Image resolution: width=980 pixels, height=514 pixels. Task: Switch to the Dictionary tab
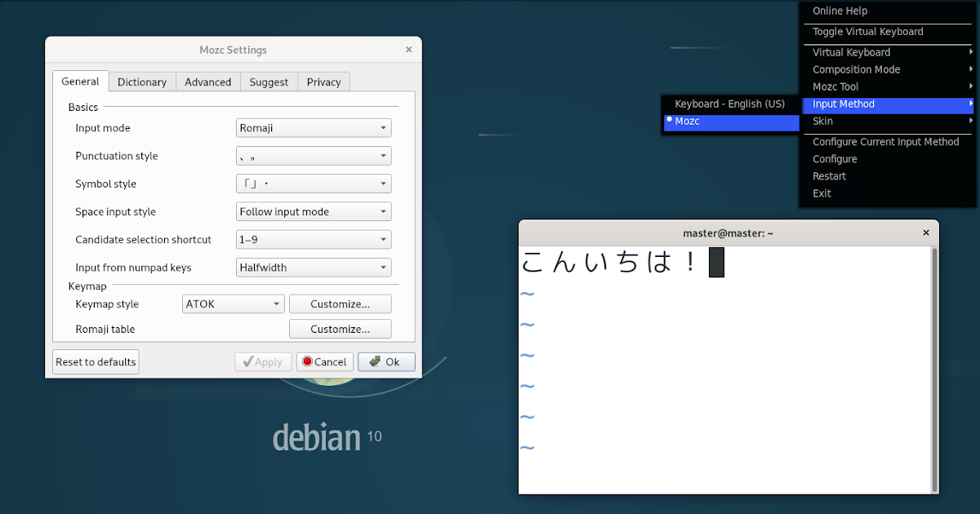click(x=141, y=82)
